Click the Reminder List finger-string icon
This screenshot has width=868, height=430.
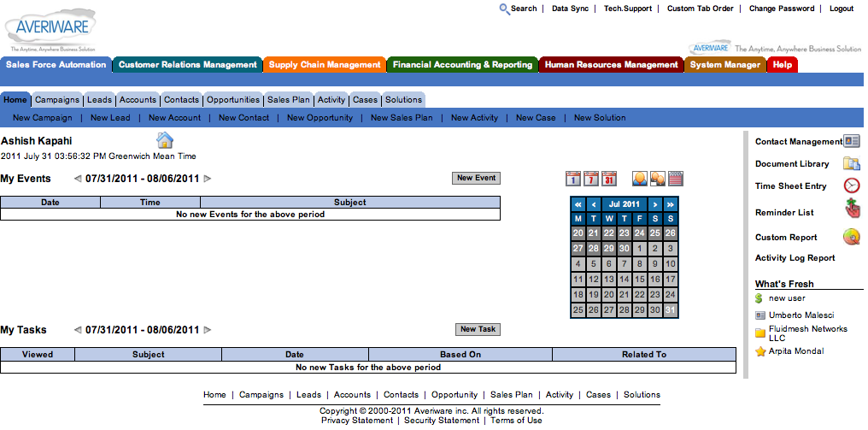click(853, 209)
